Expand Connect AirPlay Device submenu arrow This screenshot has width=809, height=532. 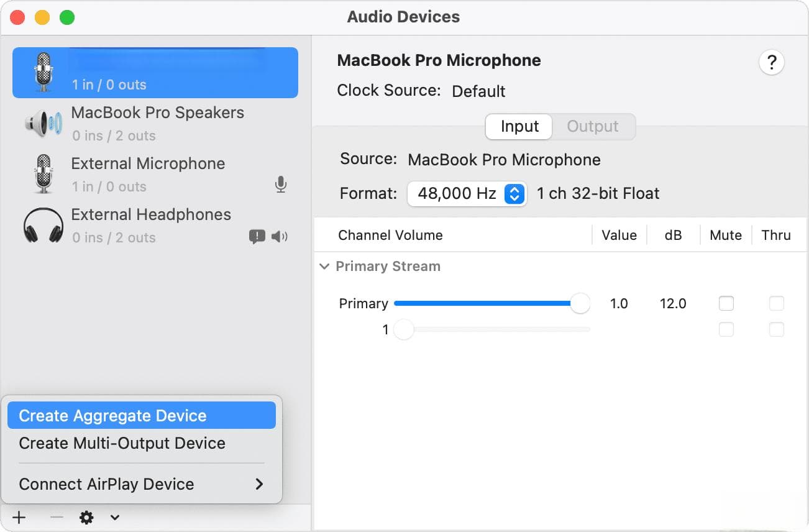tap(260, 484)
